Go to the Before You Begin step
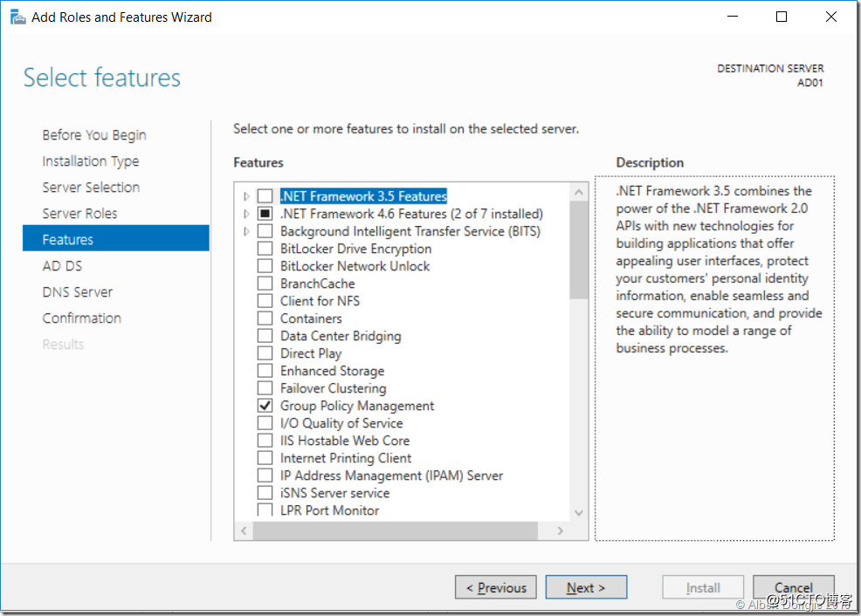861x616 pixels. pos(94,135)
